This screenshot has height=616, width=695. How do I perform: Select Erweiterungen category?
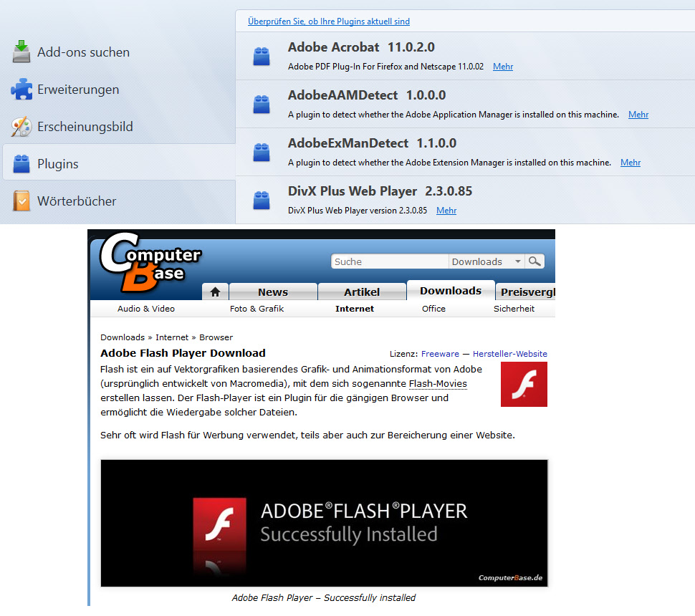tap(78, 90)
